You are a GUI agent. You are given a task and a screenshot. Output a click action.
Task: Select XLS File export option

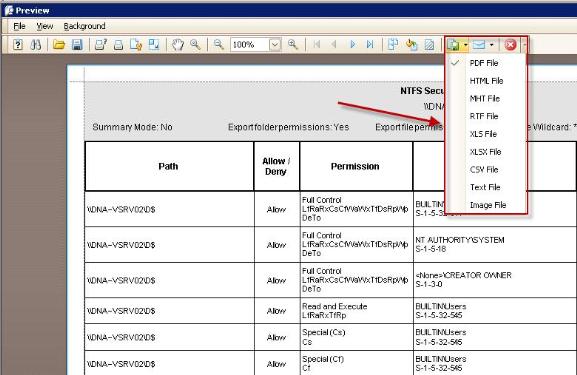coord(486,134)
